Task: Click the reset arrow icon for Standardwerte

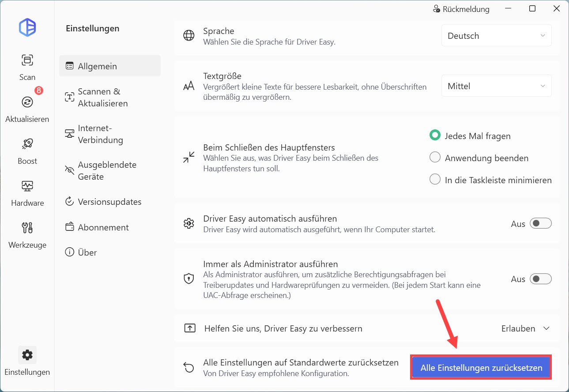Action: pos(189,367)
